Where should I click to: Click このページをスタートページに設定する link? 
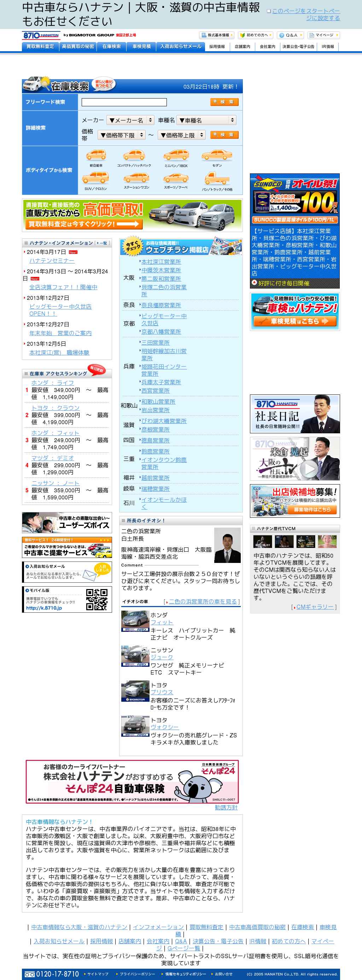click(x=306, y=14)
